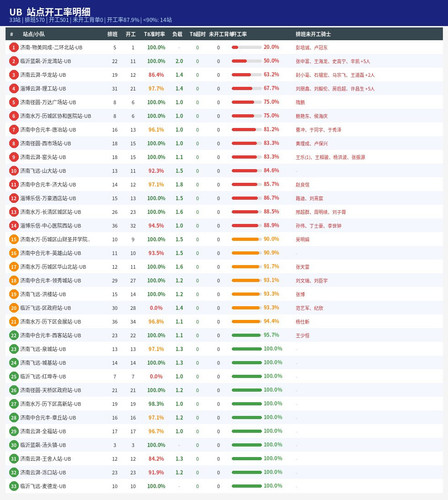This screenshot has width=448, height=500.
Task: Click the '站点/小队' column header
Action: click(34, 34)
